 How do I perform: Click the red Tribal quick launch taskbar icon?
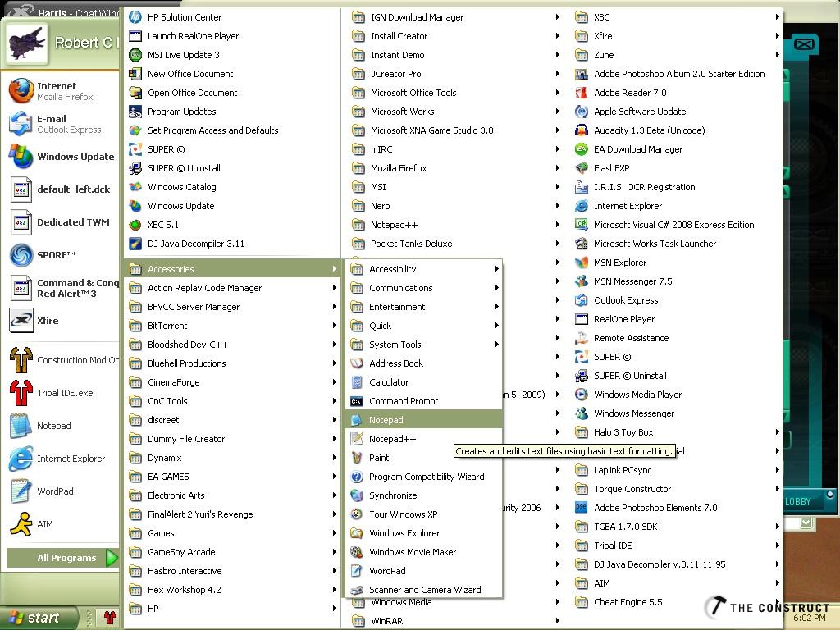pos(110,618)
